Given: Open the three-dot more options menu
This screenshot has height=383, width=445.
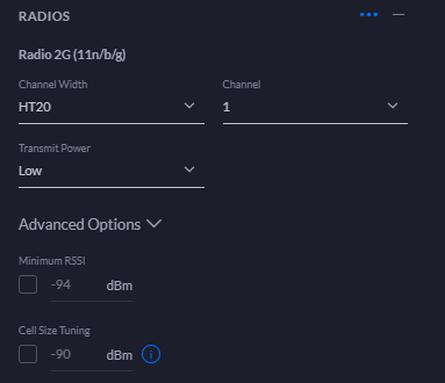Looking at the screenshot, I should pyautogui.click(x=369, y=15).
